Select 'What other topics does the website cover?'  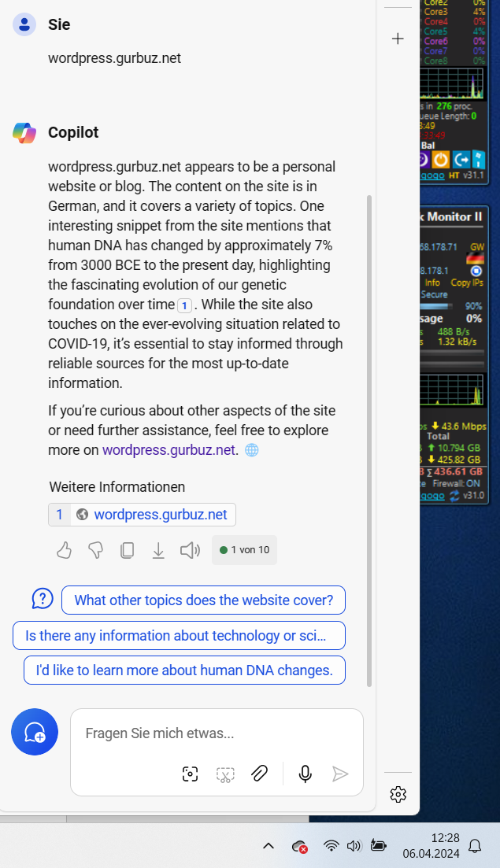point(203,600)
